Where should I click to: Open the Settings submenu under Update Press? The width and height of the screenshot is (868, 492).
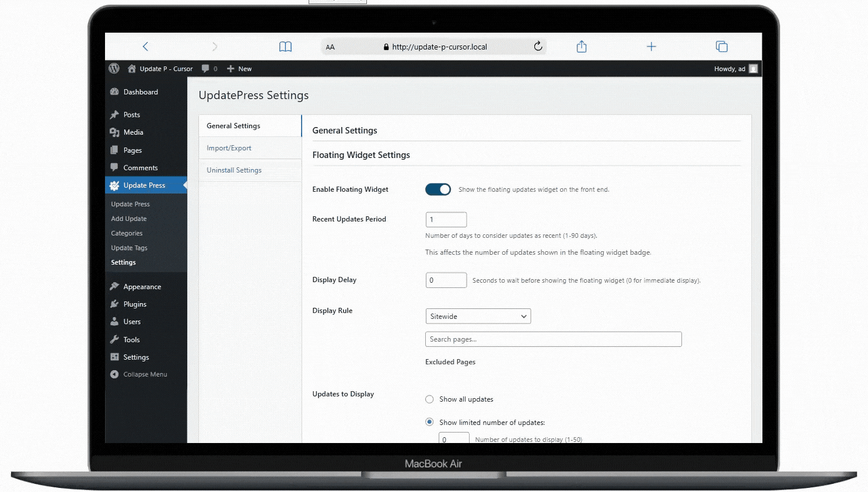click(x=123, y=262)
